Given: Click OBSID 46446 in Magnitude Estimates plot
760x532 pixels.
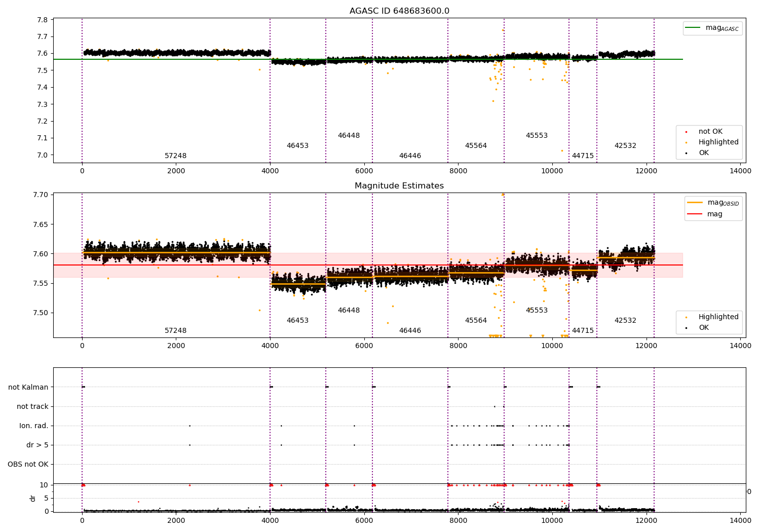Looking at the screenshot, I should 410,331.
